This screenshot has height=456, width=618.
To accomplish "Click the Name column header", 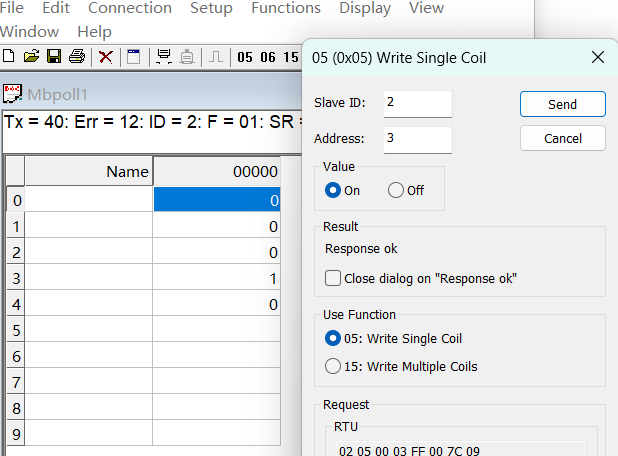I will tap(89, 171).
